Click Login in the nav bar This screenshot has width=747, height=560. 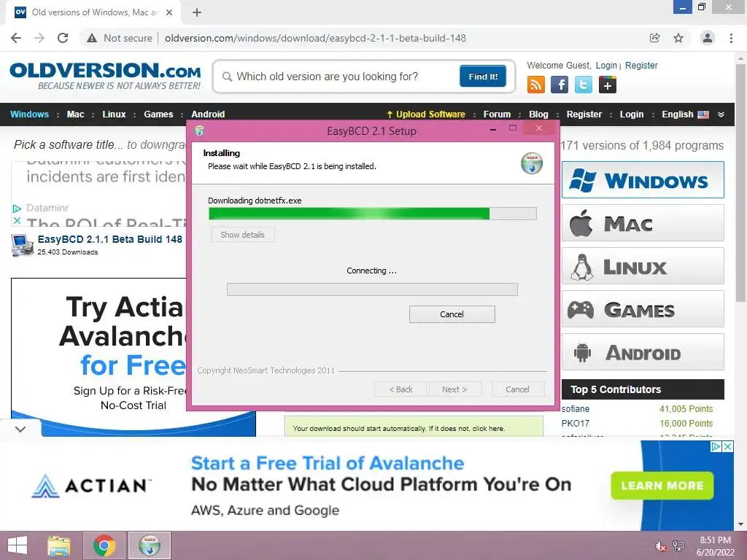(631, 114)
